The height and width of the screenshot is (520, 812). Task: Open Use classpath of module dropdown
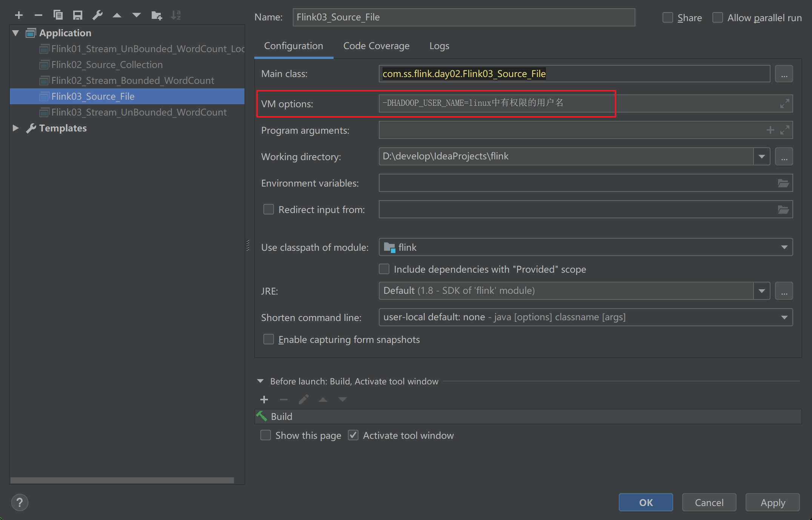[x=784, y=247]
